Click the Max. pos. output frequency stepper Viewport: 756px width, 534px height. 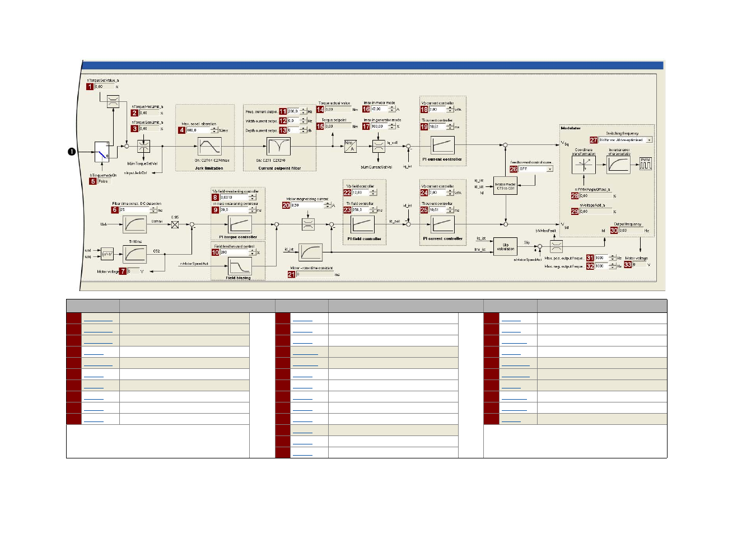click(x=613, y=258)
